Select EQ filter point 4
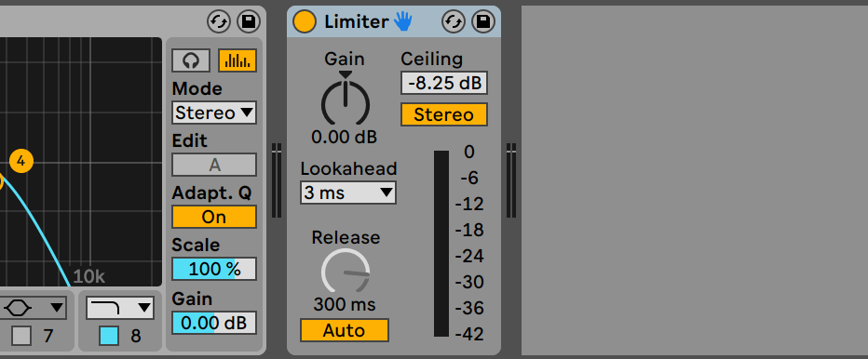This screenshot has width=868, height=359. [x=21, y=161]
